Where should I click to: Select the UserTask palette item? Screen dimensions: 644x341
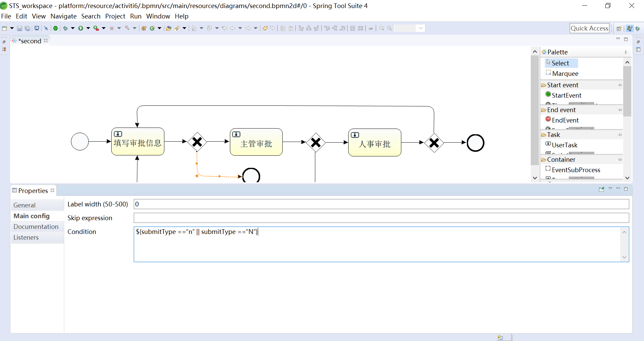tap(561, 145)
